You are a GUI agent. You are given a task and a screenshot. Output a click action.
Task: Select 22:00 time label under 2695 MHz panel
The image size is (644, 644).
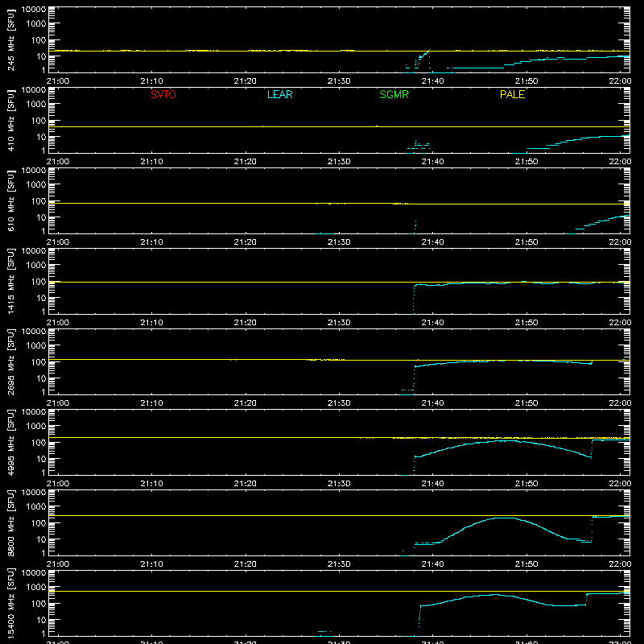click(x=620, y=403)
